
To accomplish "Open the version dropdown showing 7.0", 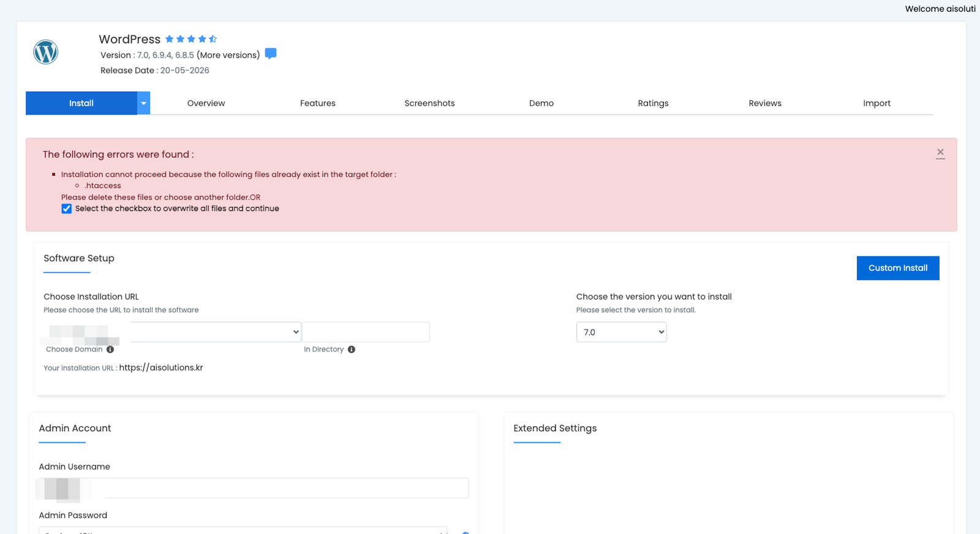I will click(x=621, y=332).
